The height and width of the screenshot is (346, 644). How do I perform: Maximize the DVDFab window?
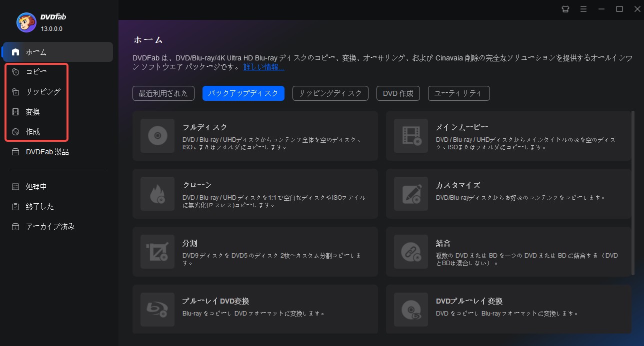point(619,9)
